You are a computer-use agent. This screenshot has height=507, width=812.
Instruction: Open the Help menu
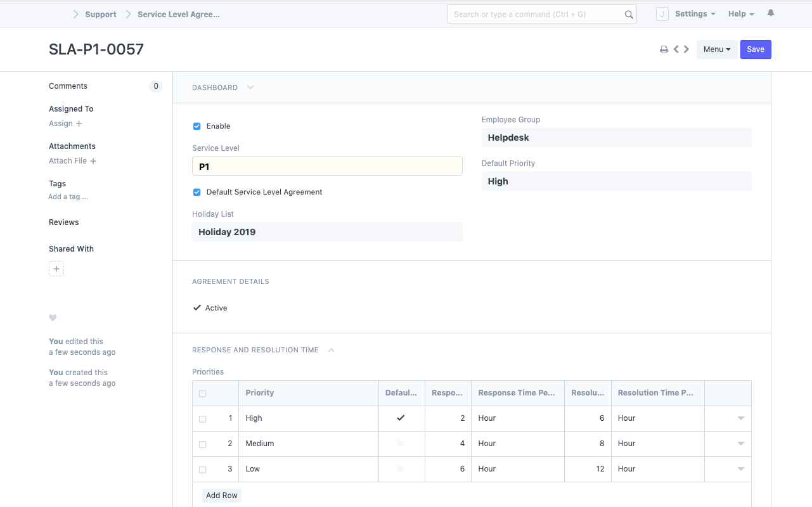(x=740, y=14)
